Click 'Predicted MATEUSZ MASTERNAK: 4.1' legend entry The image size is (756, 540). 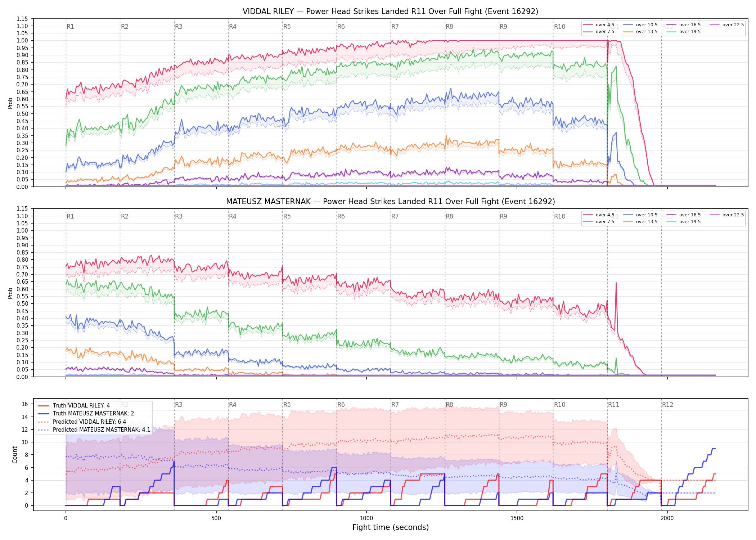click(x=102, y=430)
